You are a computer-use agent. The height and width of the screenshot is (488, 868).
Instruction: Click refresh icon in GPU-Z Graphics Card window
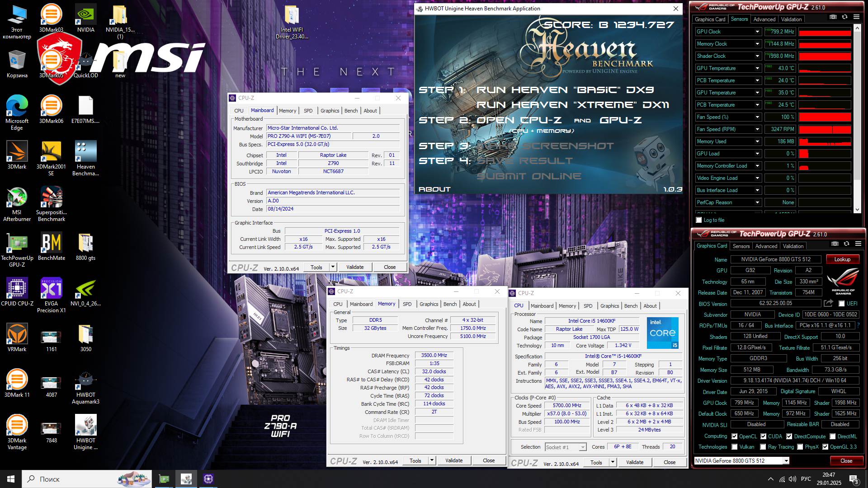tap(846, 244)
